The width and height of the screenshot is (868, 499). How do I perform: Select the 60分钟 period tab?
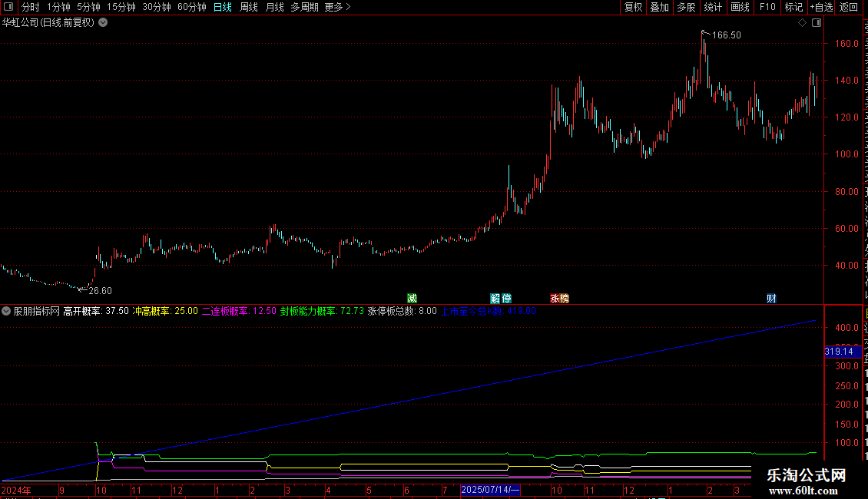(x=192, y=7)
